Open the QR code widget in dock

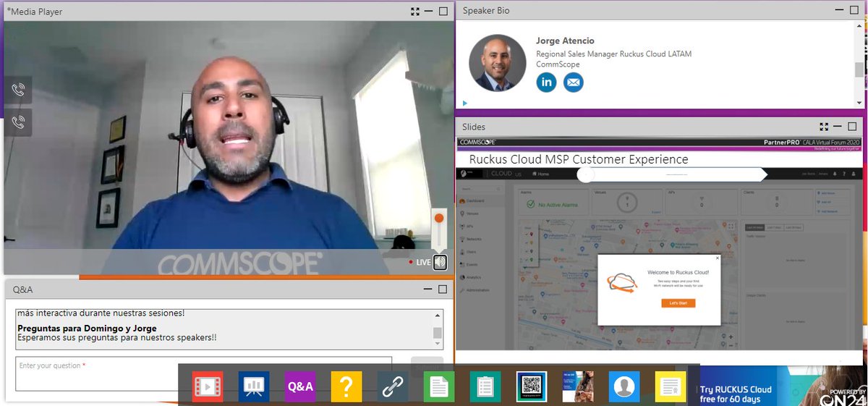532,387
